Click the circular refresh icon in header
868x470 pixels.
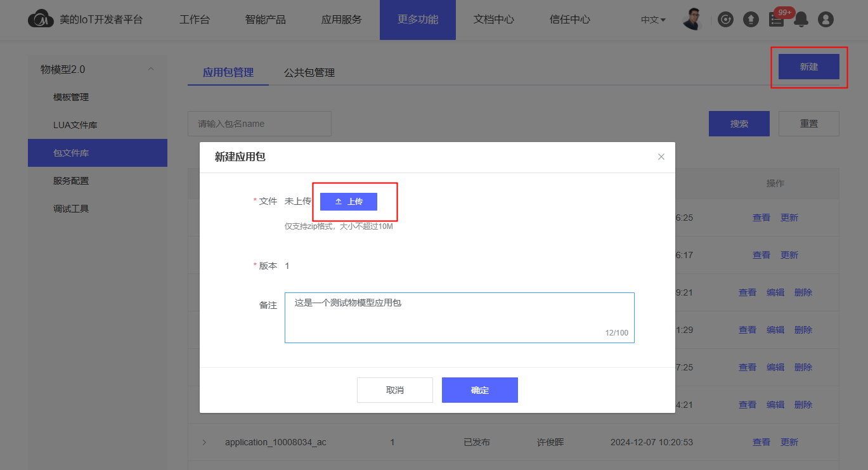[x=725, y=20]
